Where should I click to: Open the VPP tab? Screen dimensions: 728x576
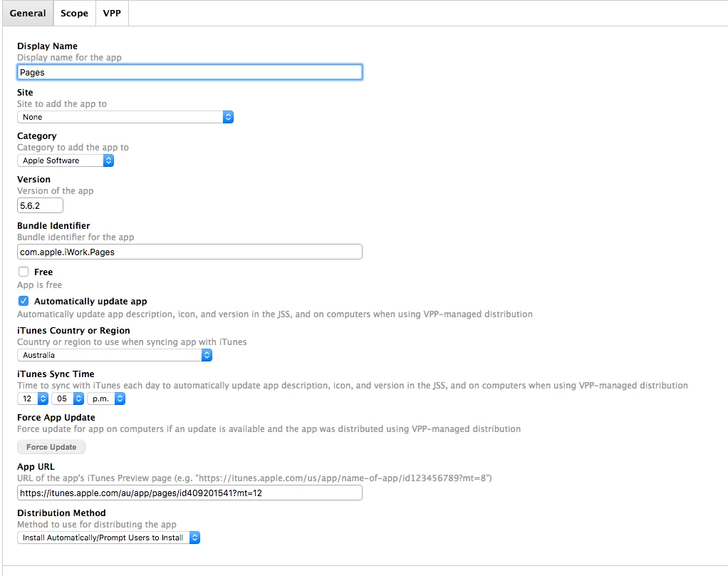(112, 13)
